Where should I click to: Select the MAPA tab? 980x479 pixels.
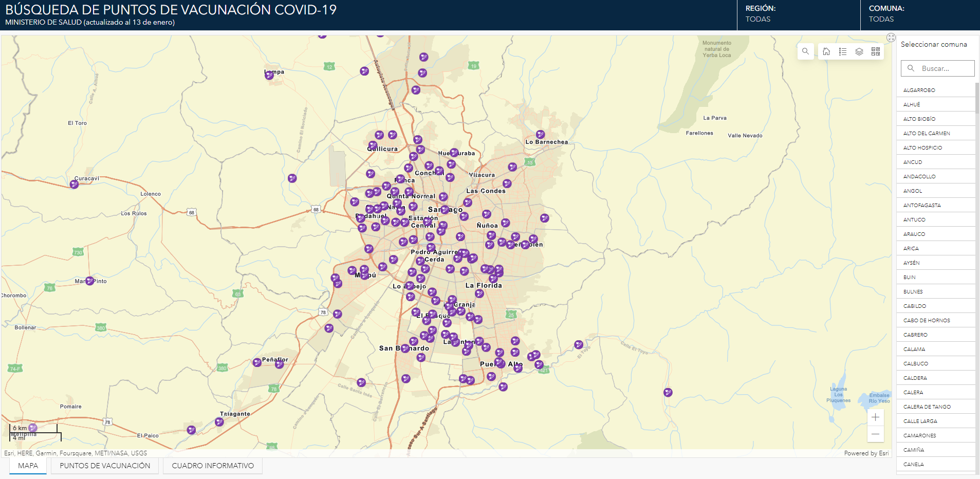tap(28, 466)
